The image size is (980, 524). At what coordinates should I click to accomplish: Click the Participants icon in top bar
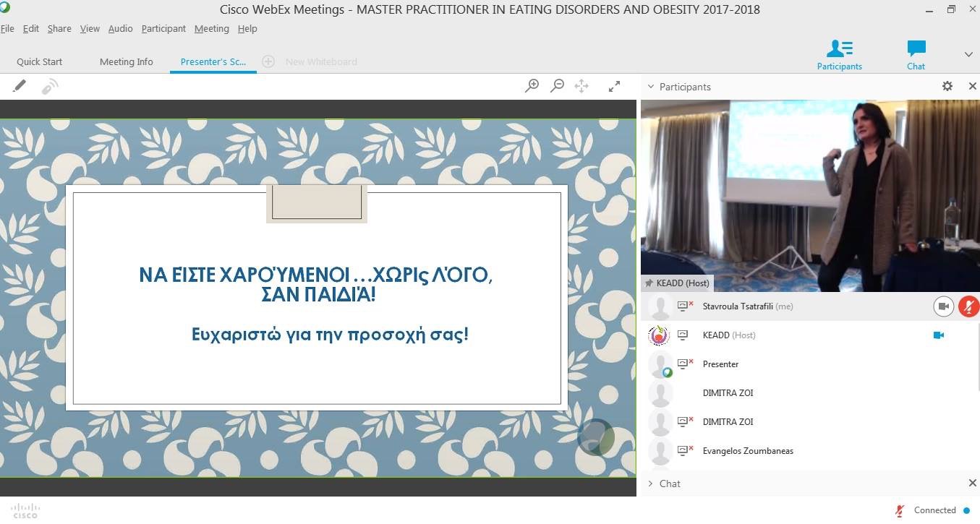click(x=839, y=55)
